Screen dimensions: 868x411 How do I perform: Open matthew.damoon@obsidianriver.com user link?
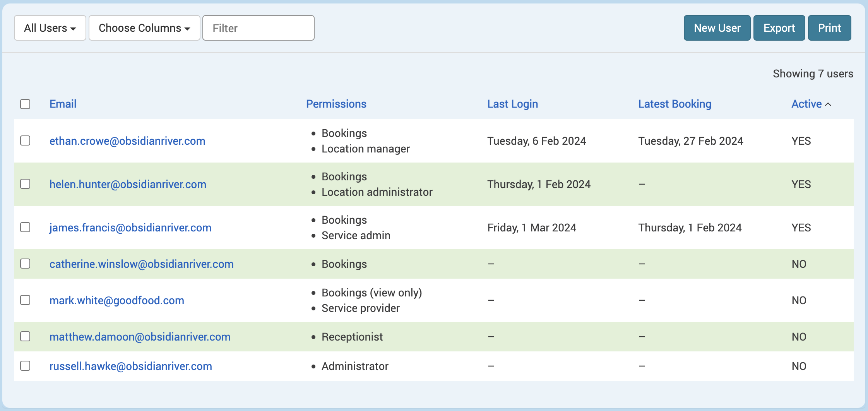pos(140,337)
